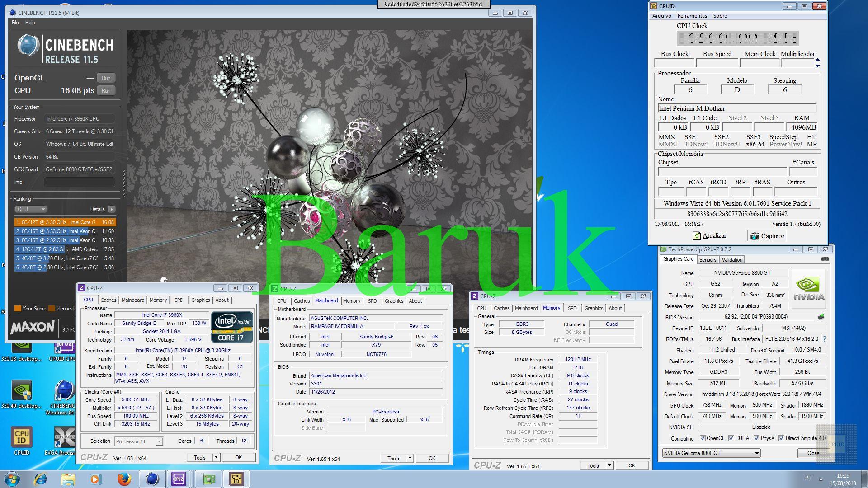Open CPUID CPU desktop shortcut
Viewport: 868px width, 488px height.
pos(63,352)
